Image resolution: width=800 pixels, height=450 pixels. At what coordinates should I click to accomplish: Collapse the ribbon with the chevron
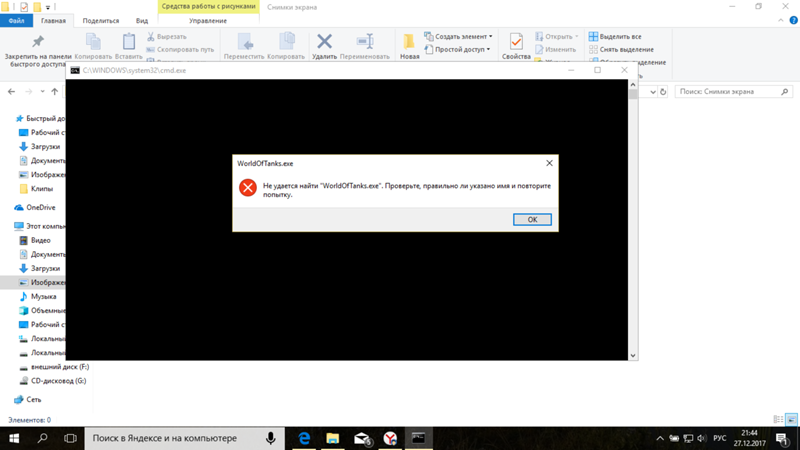(781, 20)
